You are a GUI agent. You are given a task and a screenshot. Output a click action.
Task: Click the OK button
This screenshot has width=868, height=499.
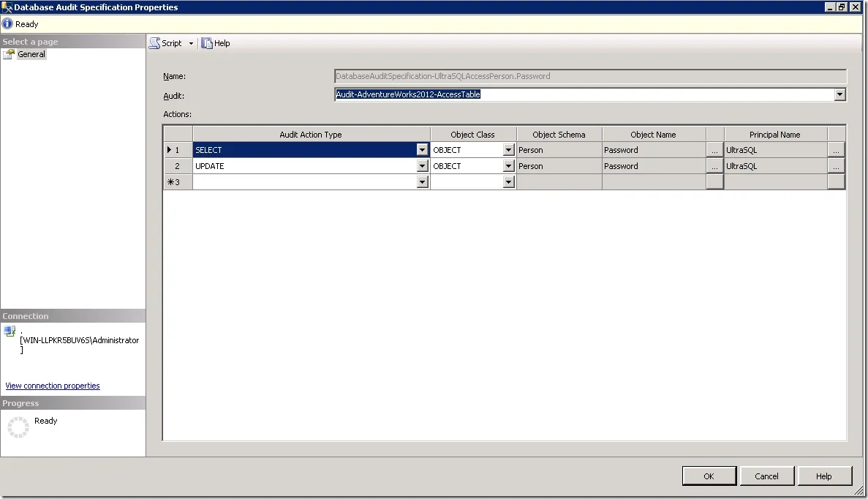[709, 476]
